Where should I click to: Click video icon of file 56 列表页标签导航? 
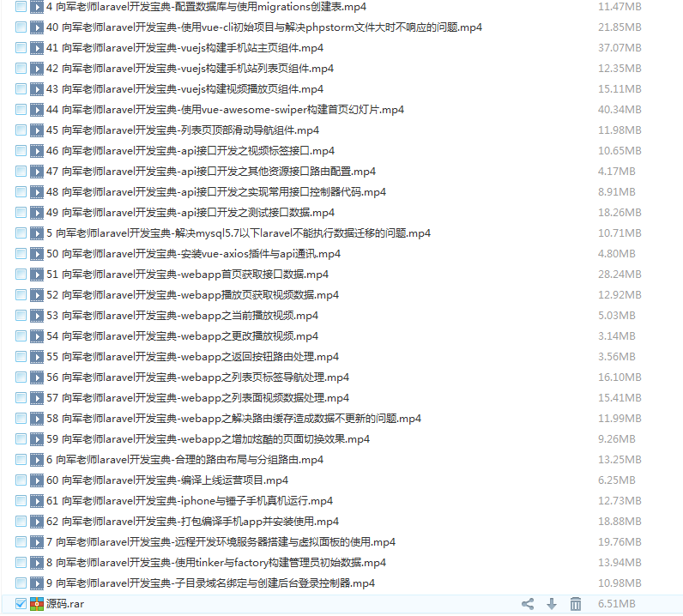point(37,377)
